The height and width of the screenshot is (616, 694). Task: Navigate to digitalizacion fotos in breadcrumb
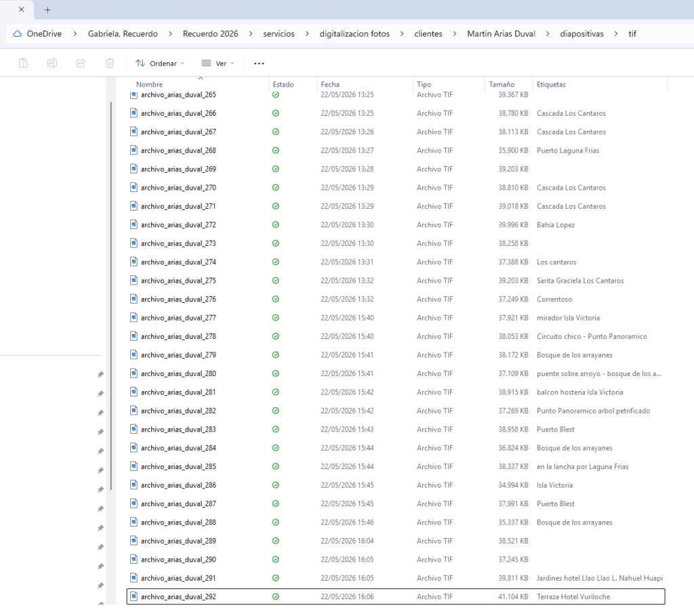(x=354, y=34)
